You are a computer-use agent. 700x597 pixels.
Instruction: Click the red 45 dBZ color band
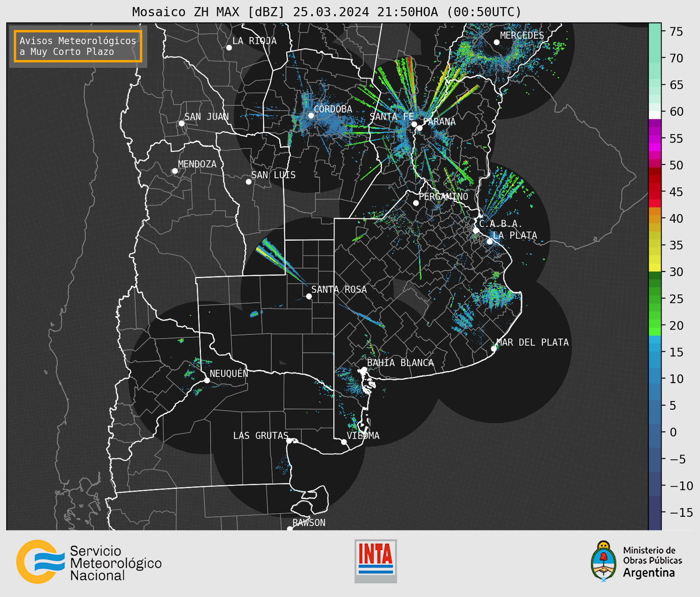[655, 192]
